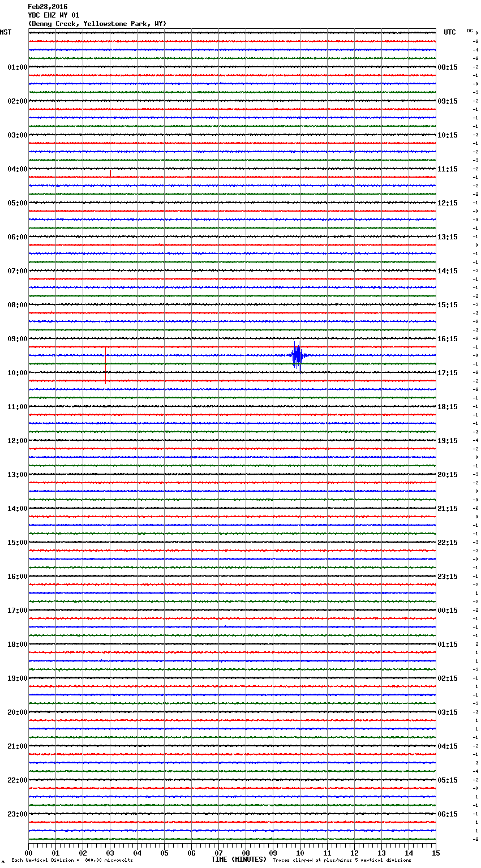Click the 18:15 UTC time label
This screenshot has width=481, height=868.
(448, 407)
